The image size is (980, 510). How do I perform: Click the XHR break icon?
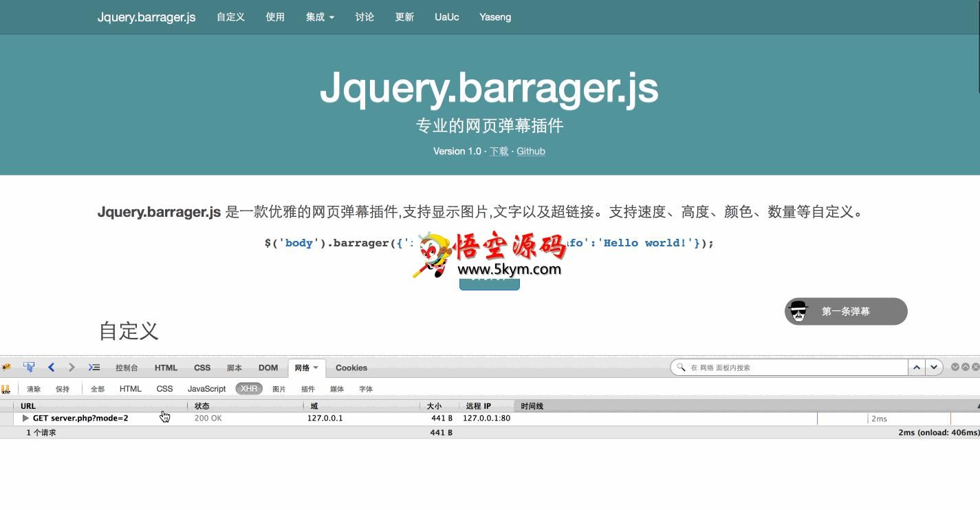coord(6,389)
